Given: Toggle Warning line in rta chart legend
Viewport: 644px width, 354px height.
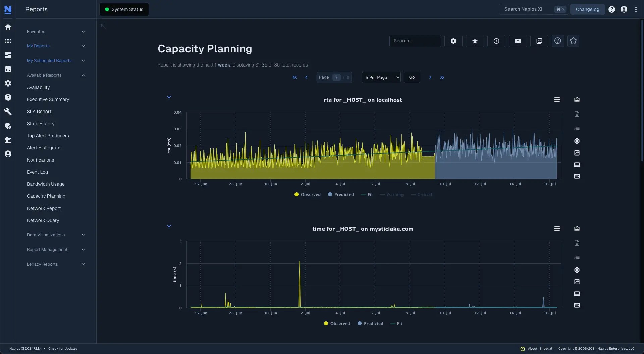Looking at the screenshot, I should (x=391, y=195).
